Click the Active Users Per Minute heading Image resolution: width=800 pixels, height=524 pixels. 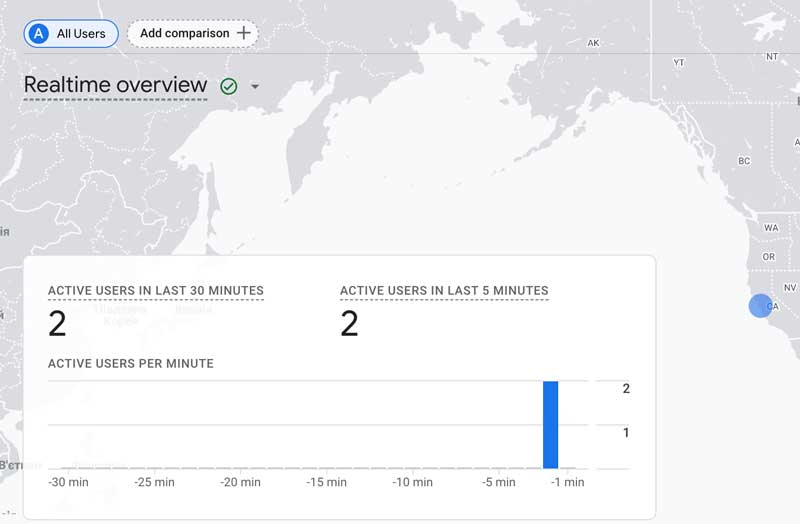[x=131, y=363]
